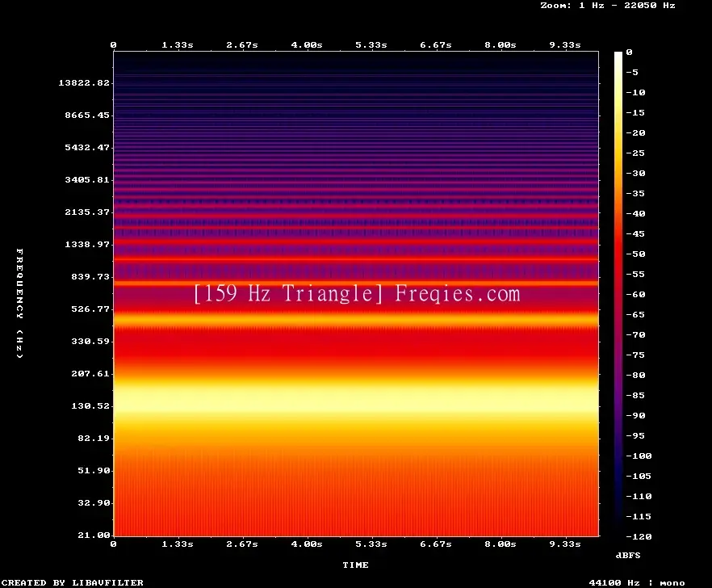Click the 1338.97 frequency label
This screenshot has height=588, width=712.
point(87,244)
